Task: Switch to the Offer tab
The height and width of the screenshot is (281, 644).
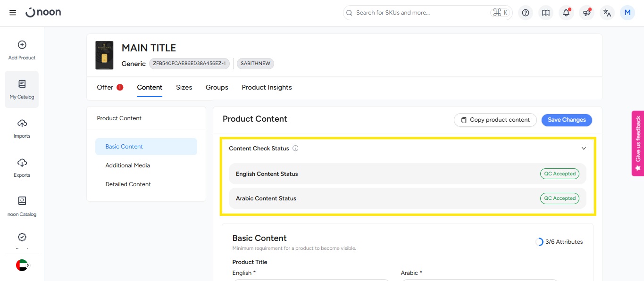Action: pos(105,87)
